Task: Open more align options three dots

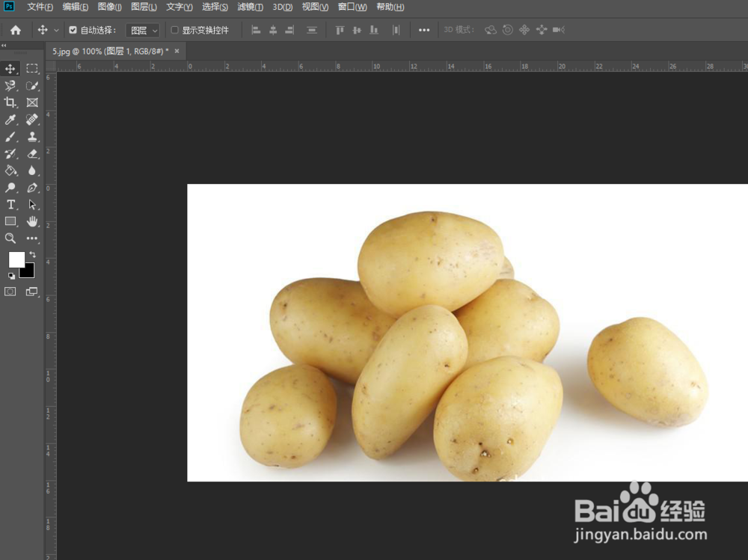Action: click(424, 30)
